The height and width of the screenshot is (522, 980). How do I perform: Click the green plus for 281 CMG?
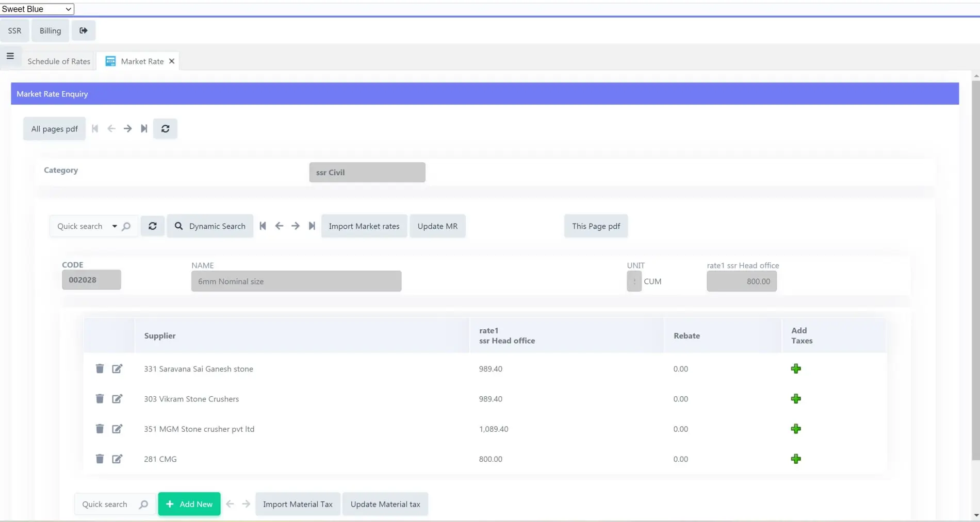796,459
